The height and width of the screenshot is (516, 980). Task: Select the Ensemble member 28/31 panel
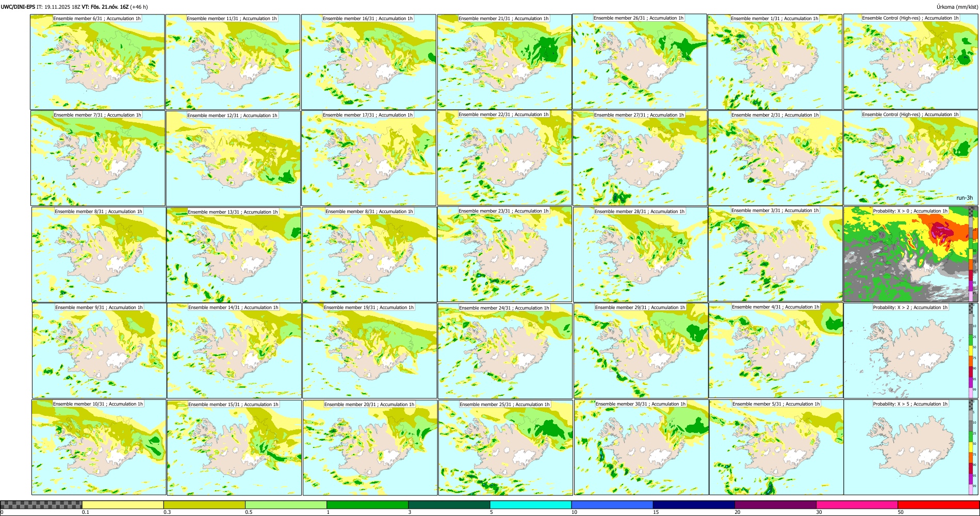640,254
